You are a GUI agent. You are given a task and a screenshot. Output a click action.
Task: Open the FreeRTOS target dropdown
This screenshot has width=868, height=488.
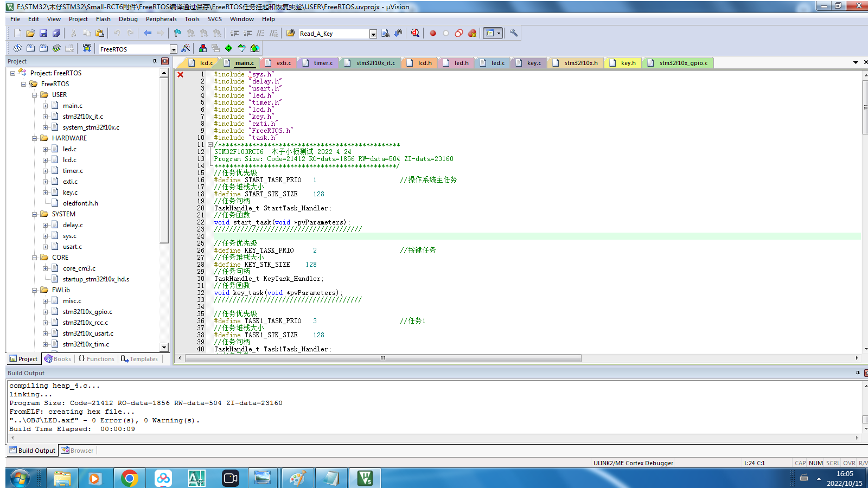tap(174, 49)
